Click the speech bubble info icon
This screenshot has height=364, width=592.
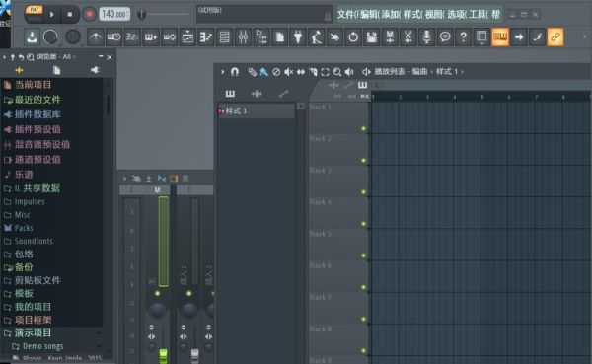[446, 37]
